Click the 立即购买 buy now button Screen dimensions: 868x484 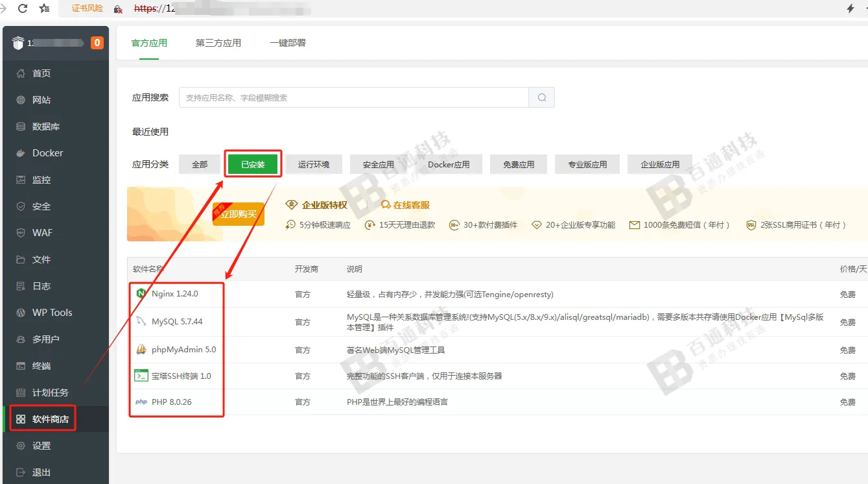pos(239,213)
